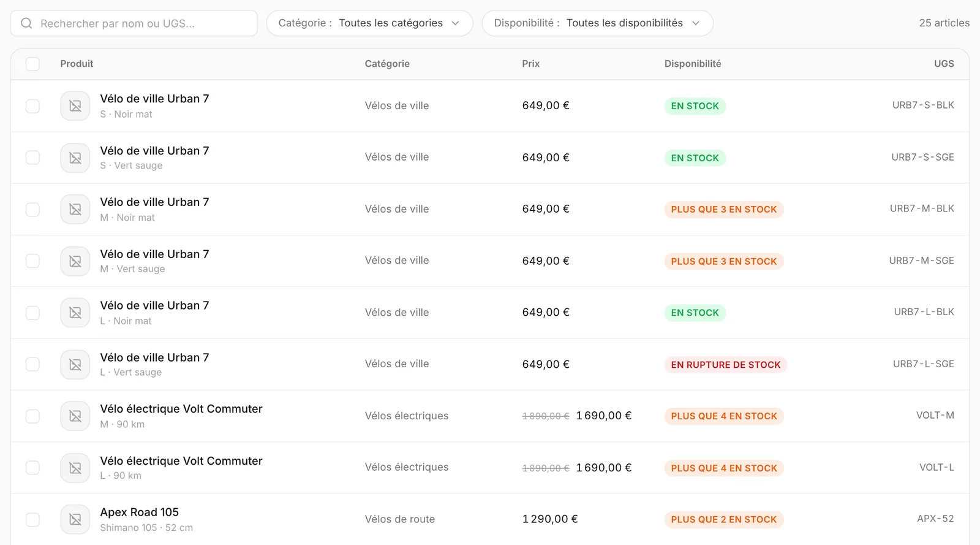This screenshot has height=545, width=980.
Task: Check the URB7-S-BLK row checkbox
Action: point(32,106)
